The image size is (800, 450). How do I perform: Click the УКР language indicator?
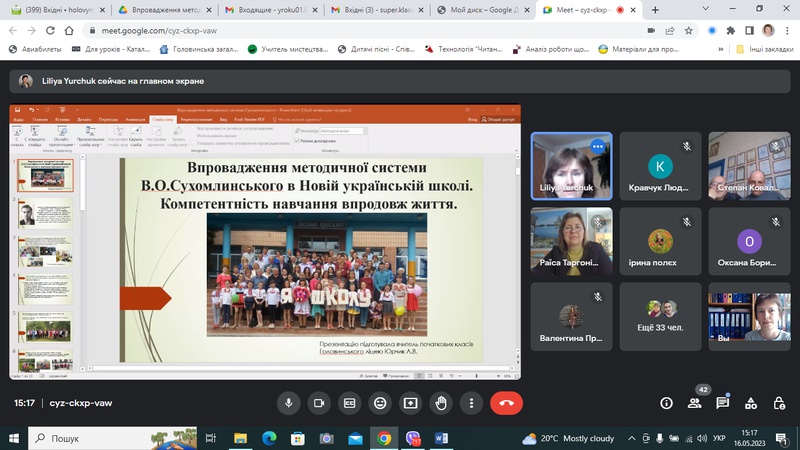719,438
